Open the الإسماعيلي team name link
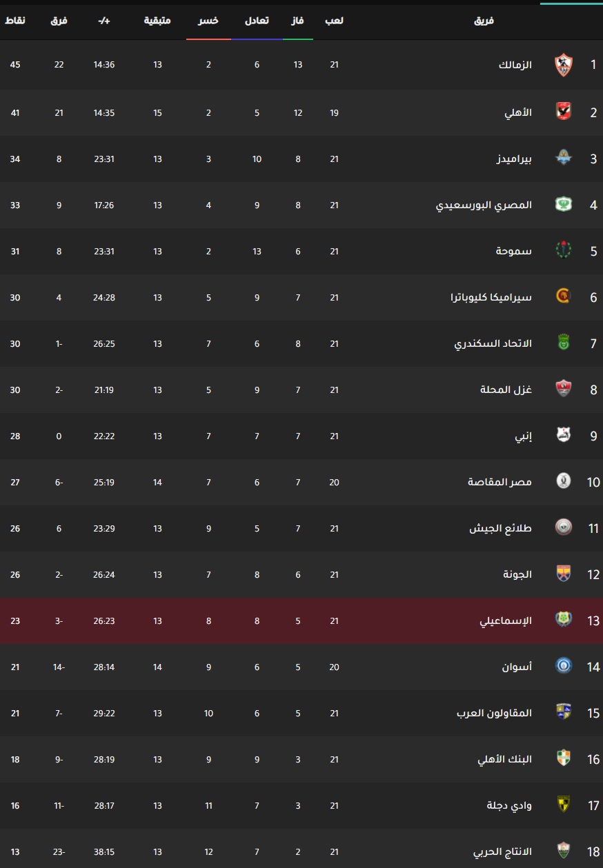This screenshot has height=868, width=603. (506, 620)
